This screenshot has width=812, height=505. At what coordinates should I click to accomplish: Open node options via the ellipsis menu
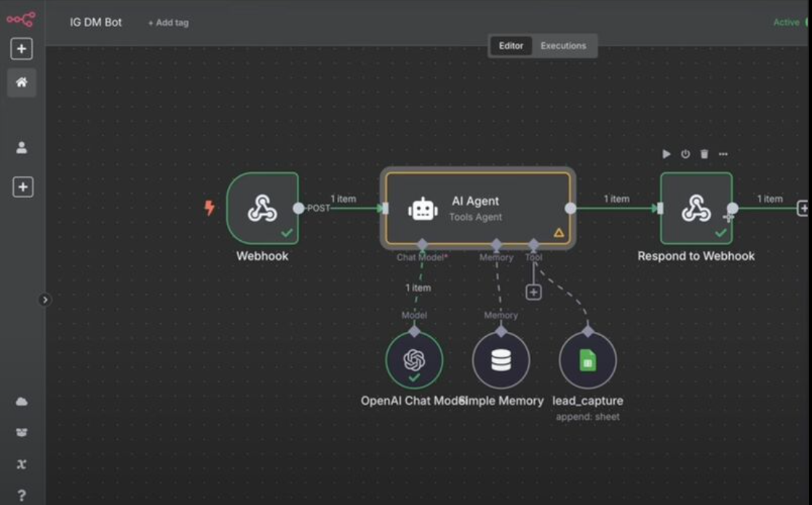tap(722, 154)
